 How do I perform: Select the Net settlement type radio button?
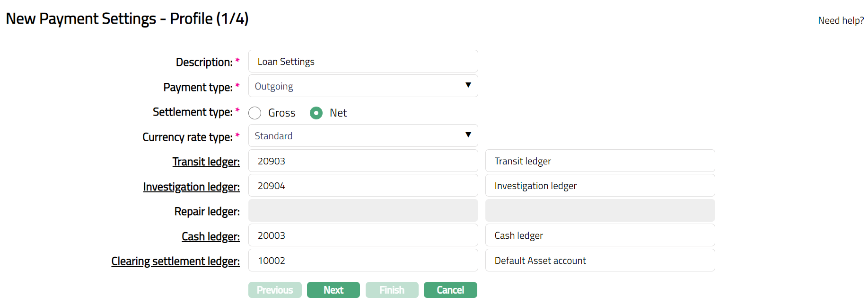click(316, 113)
